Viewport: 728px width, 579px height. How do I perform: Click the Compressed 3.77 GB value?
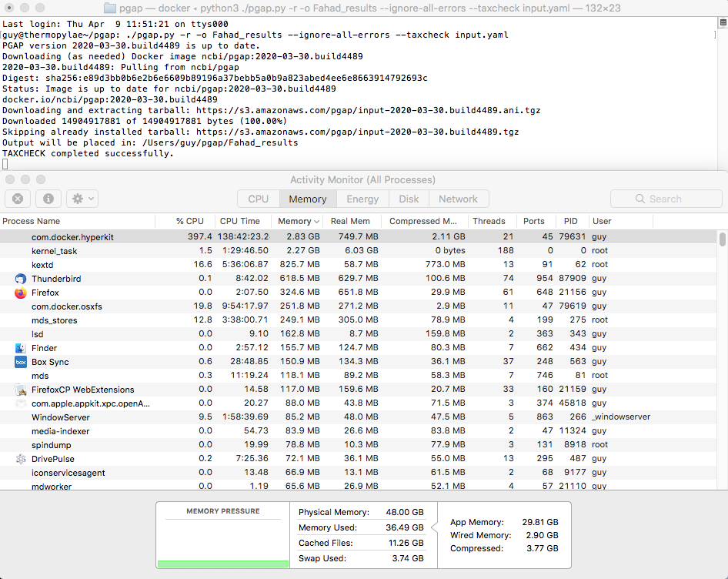tap(543, 548)
